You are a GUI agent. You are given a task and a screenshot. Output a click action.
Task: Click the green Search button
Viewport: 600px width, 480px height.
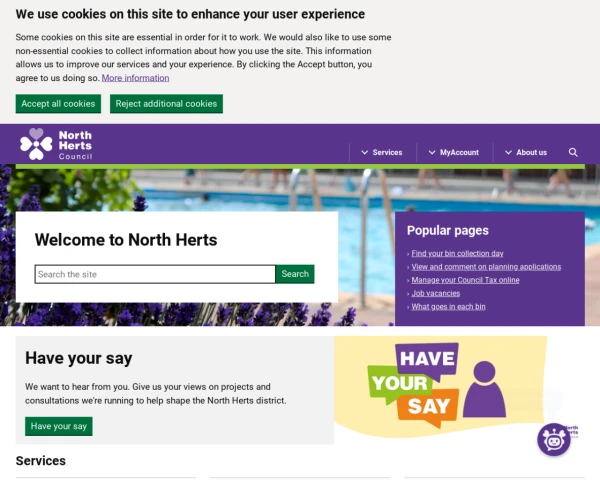point(295,274)
